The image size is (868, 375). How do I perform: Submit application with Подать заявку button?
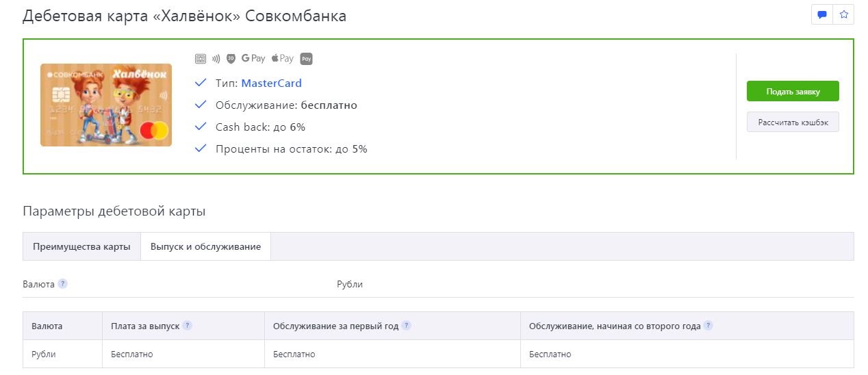(793, 91)
